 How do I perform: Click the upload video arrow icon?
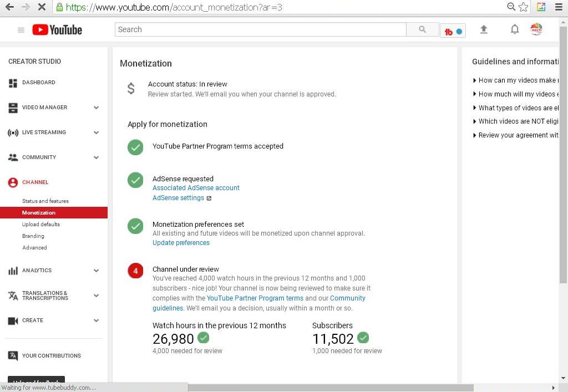coord(484,30)
